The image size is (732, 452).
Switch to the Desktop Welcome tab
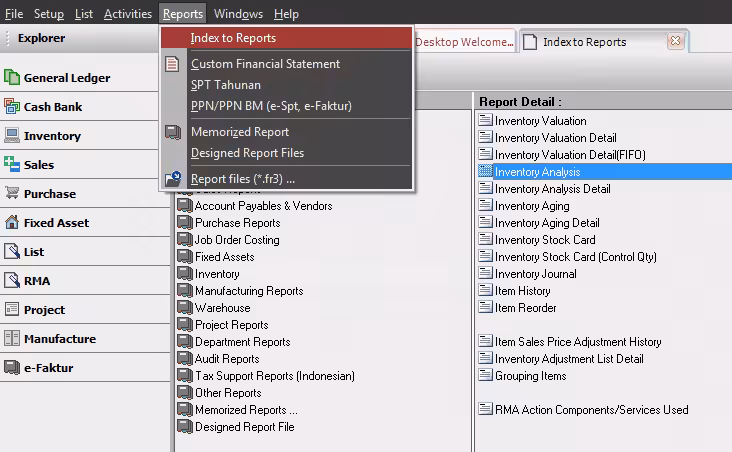(x=464, y=42)
